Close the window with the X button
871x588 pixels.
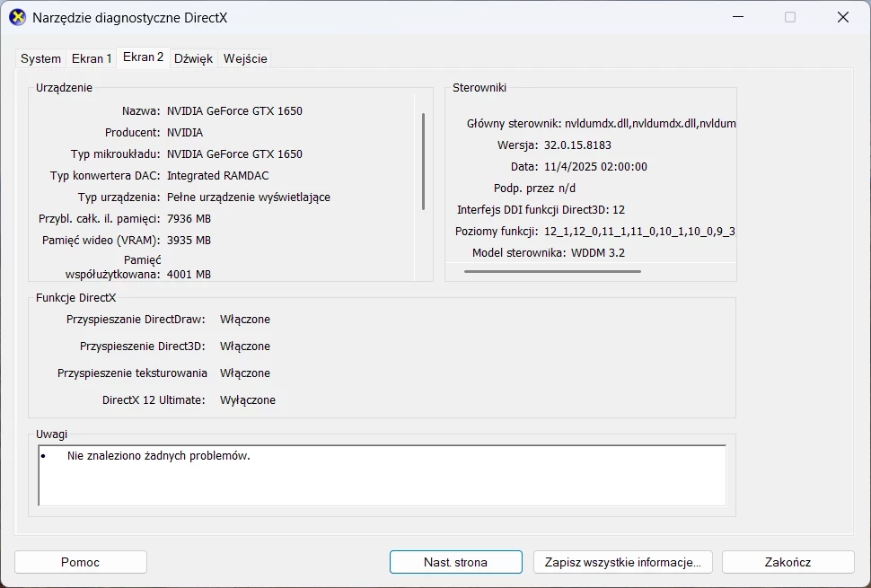pyautogui.click(x=842, y=17)
